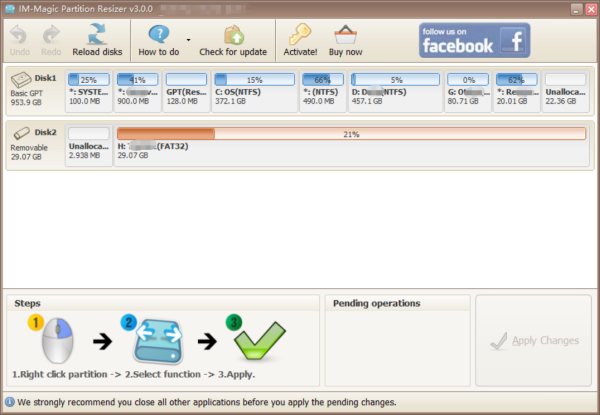
Task: Select the C: OS(NTFS) partition
Action: [x=254, y=91]
